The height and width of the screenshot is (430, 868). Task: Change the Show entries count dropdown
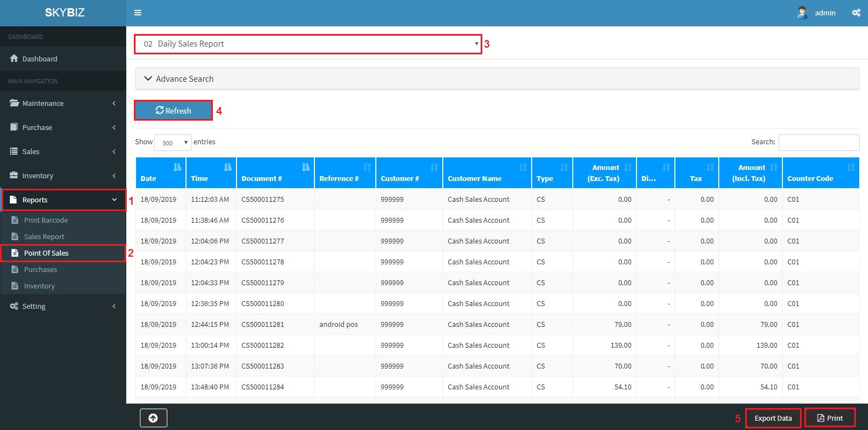(173, 143)
